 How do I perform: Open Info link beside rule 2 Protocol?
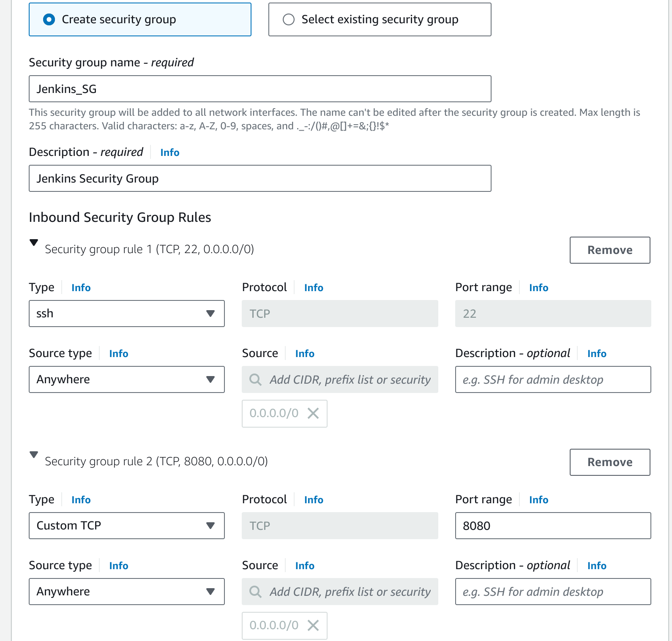tap(314, 500)
